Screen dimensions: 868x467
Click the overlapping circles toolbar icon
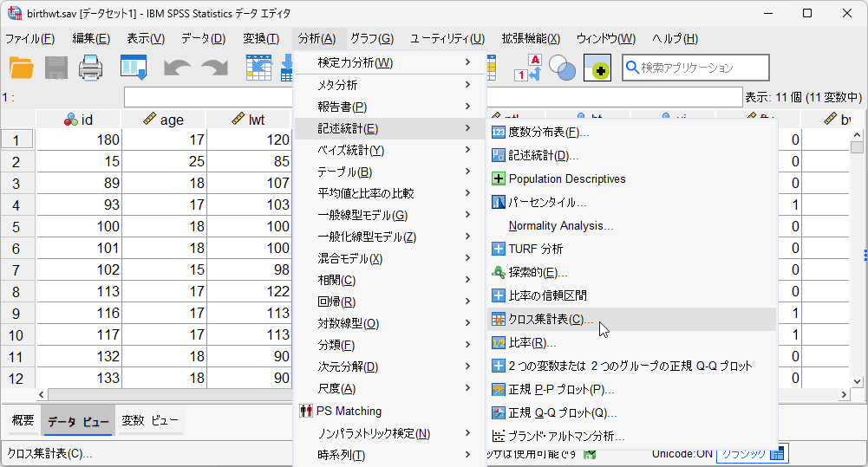(562, 68)
